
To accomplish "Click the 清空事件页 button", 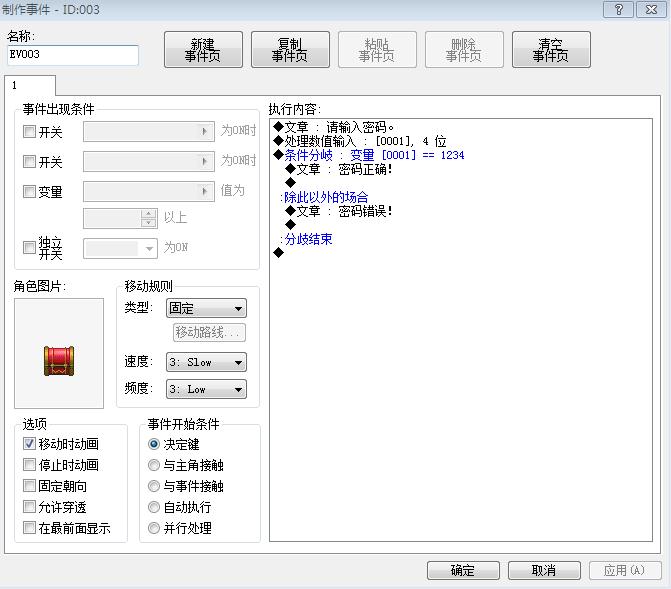I will point(551,50).
